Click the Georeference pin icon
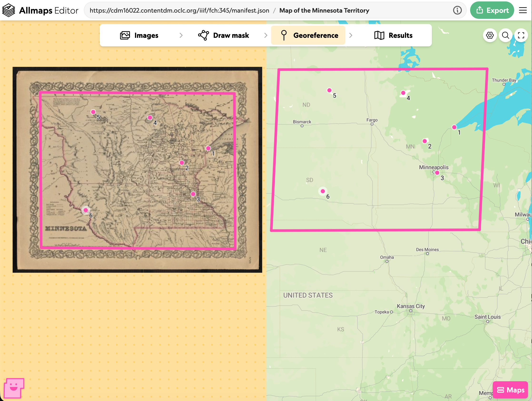Image resolution: width=532 pixels, height=401 pixels. (x=284, y=35)
